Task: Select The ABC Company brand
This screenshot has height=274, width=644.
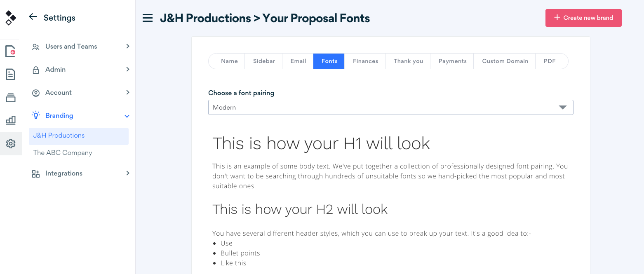Action: pos(62,152)
